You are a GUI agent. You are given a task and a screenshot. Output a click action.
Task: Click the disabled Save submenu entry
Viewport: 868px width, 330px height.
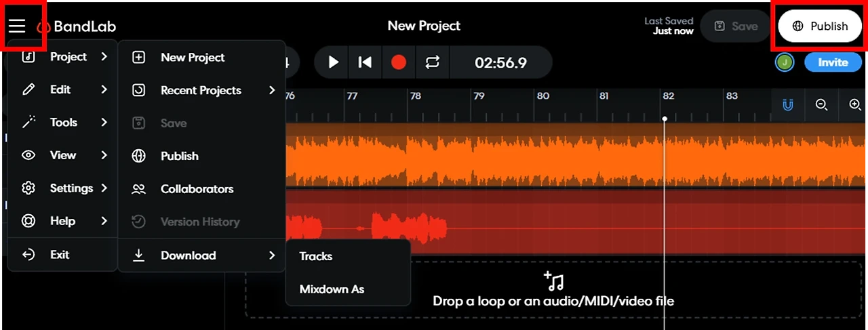202,123
